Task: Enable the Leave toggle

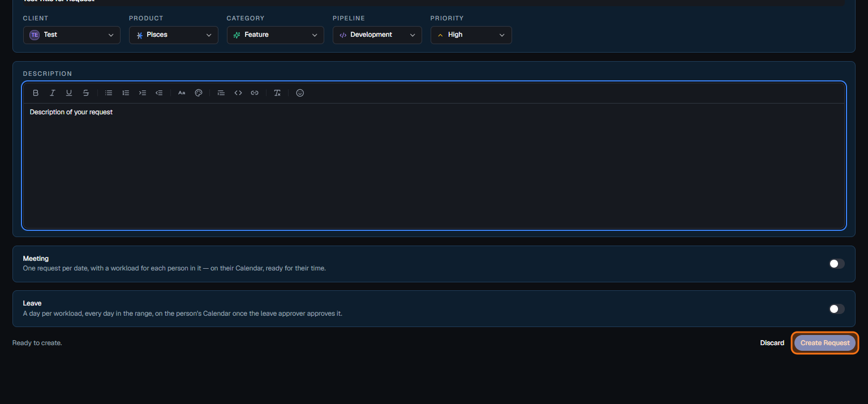Action: (x=837, y=309)
